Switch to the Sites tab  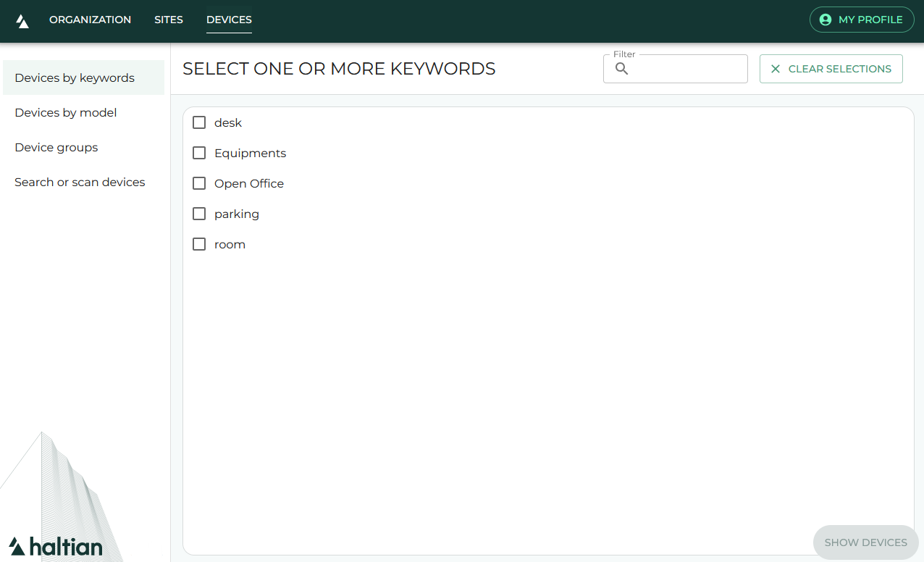[169, 20]
